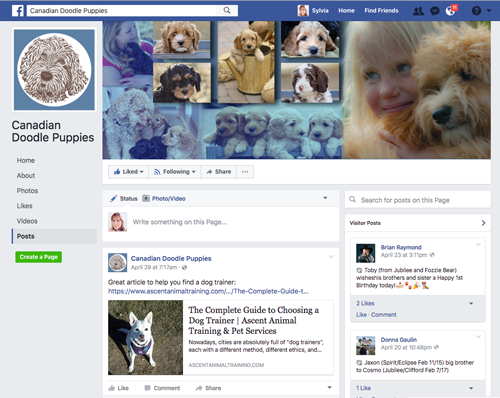Click the green Create a Page button
500x398 pixels.
pos(38,257)
